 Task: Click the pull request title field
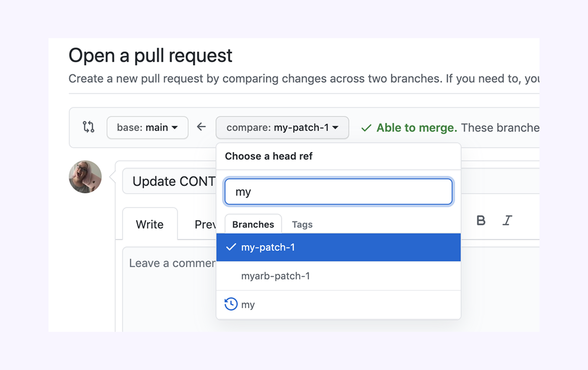point(170,182)
